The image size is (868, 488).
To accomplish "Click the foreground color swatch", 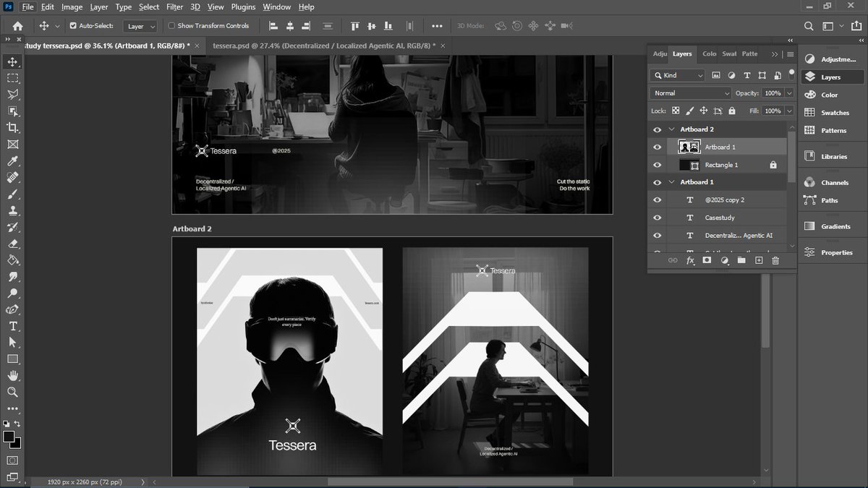I will pos(9,437).
